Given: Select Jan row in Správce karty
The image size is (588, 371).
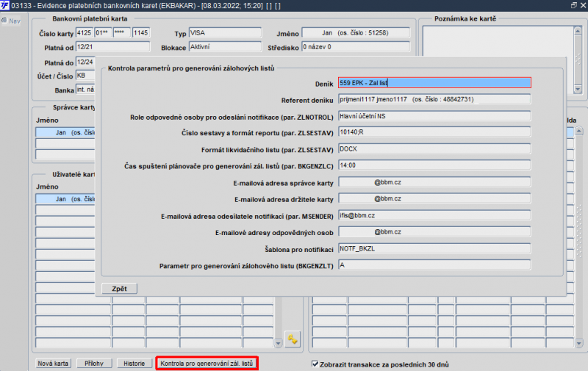Looking at the screenshot, I should [x=65, y=132].
